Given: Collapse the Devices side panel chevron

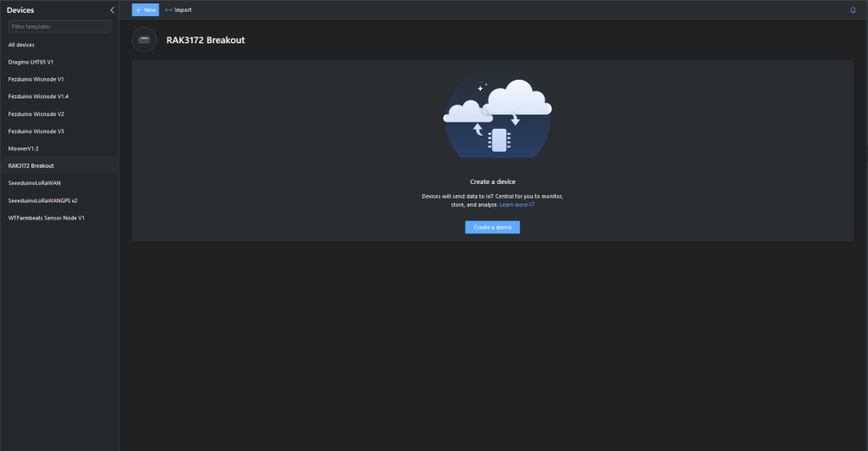Looking at the screenshot, I should tap(112, 10).
